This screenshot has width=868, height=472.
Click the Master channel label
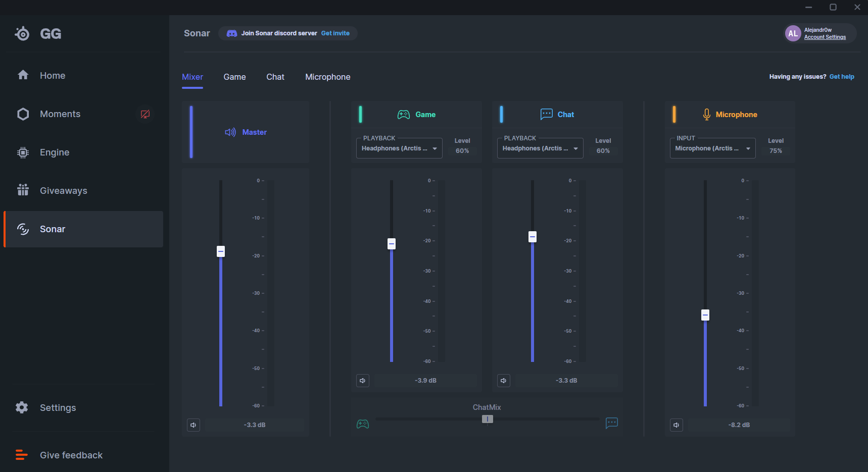[x=255, y=132]
